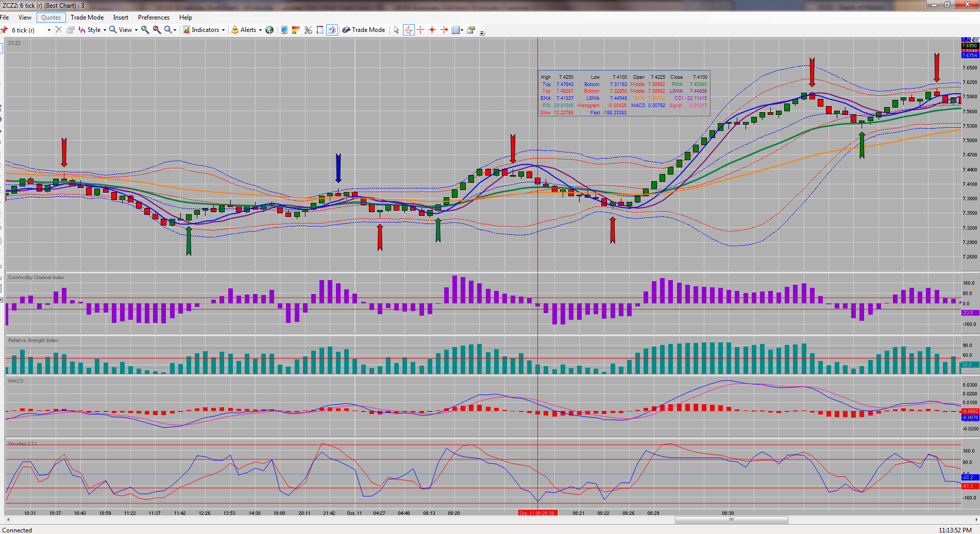Toggle the highlighted blue swirl toolbar button
The height and width of the screenshot is (534, 980).
pos(332,30)
